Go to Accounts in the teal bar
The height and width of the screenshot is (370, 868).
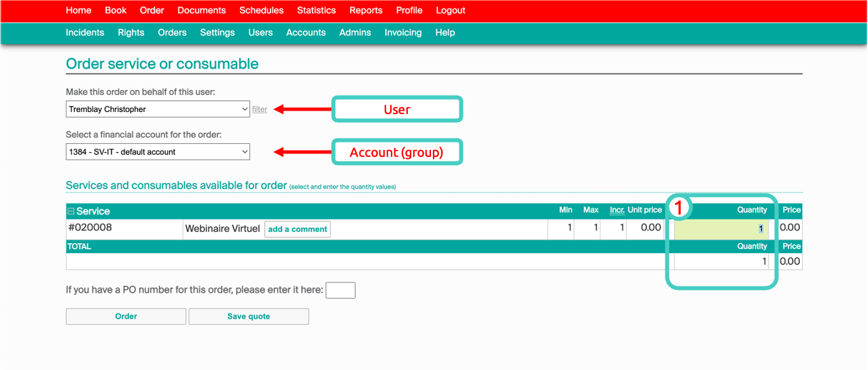pyautogui.click(x=306, y=33)
